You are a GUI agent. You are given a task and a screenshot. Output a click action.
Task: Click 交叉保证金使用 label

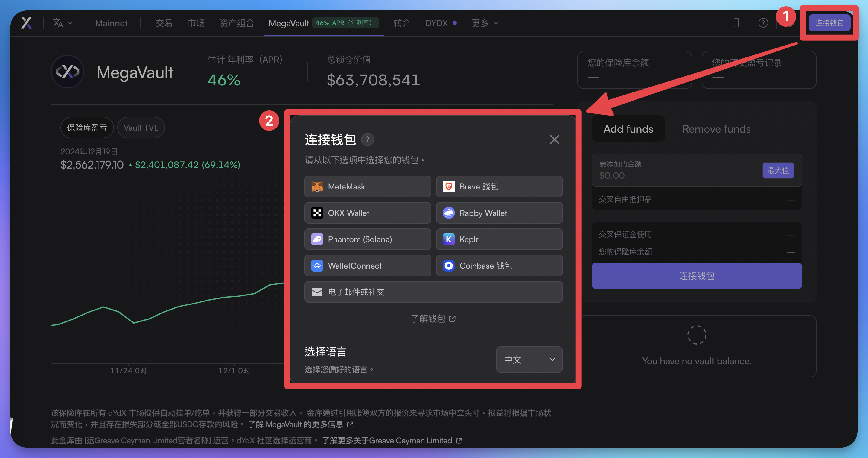click(x=625, y=234)
